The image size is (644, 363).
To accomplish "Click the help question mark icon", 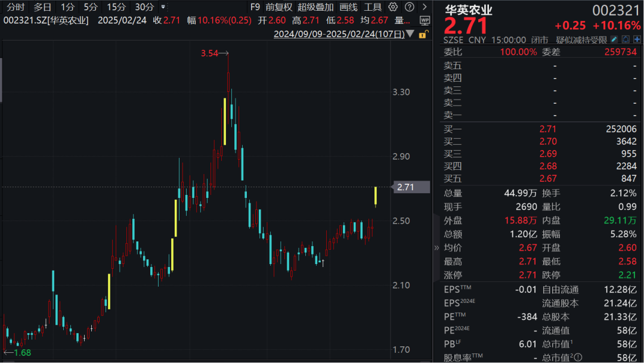I will tap(408, 7).
